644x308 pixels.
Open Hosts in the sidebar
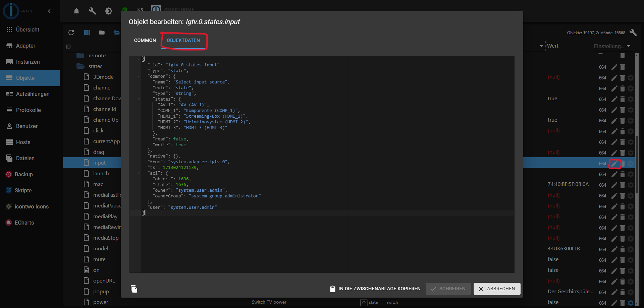tap(30, 142)
